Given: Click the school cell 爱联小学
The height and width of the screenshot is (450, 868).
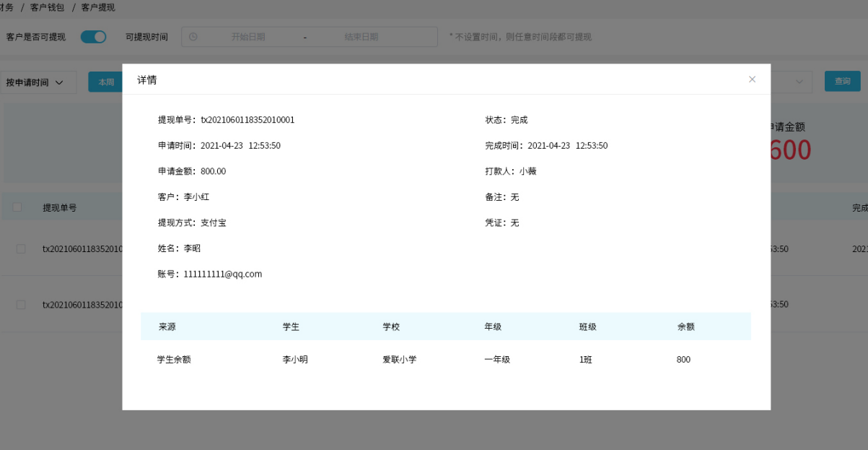Looking at the screenshot, I should pyautogui.click(x=400, y=360).
